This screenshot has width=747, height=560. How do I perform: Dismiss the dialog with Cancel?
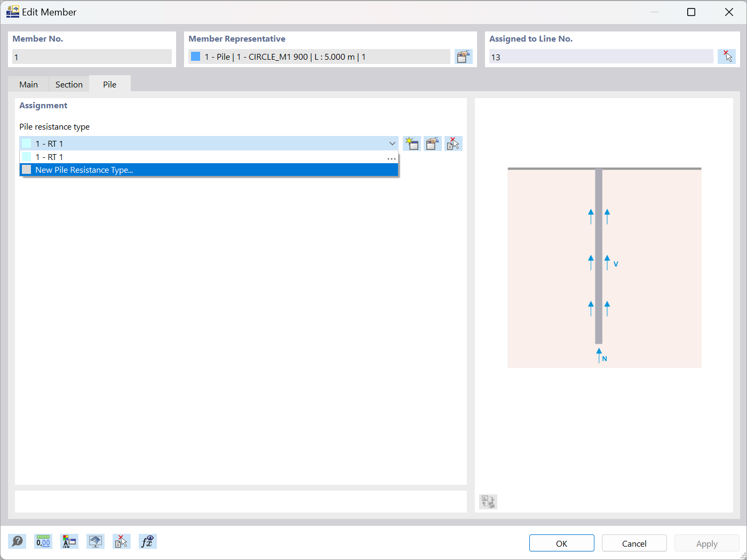634,542
